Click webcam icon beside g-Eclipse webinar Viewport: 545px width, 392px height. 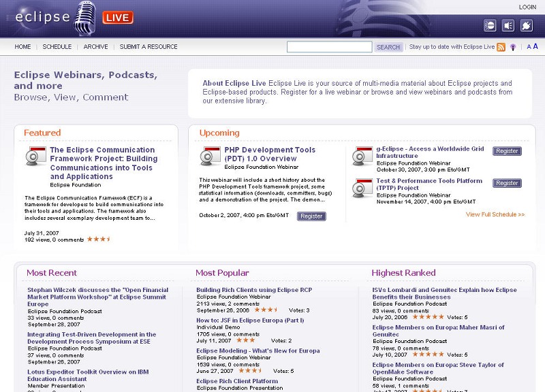(x=362, y=156)
